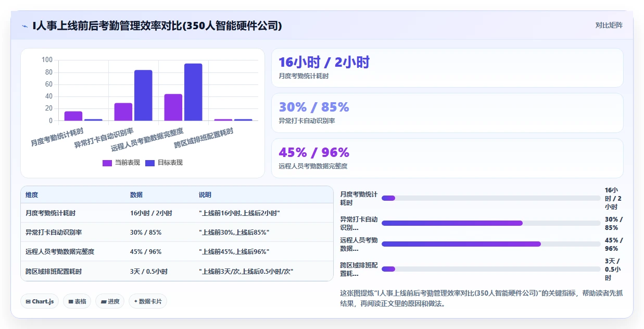Click the Chart.js tag chip
The image size is (644, 329).
[x=40, y=301]
